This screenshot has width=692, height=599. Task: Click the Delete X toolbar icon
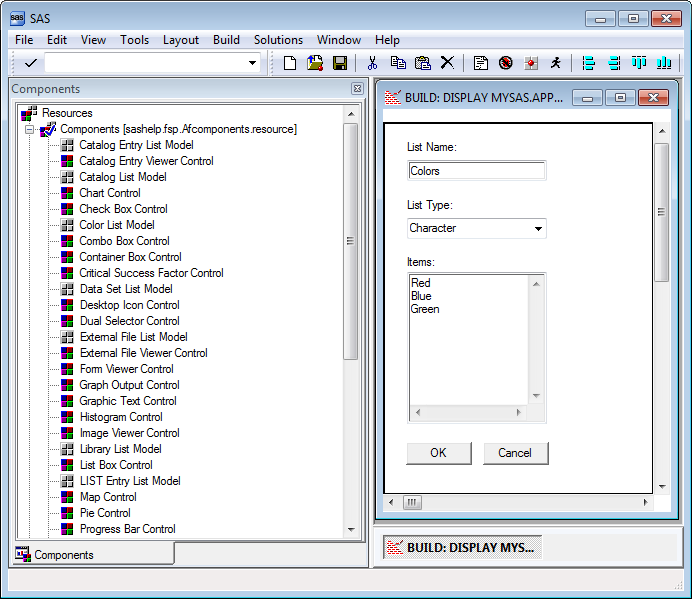[447, 63]
